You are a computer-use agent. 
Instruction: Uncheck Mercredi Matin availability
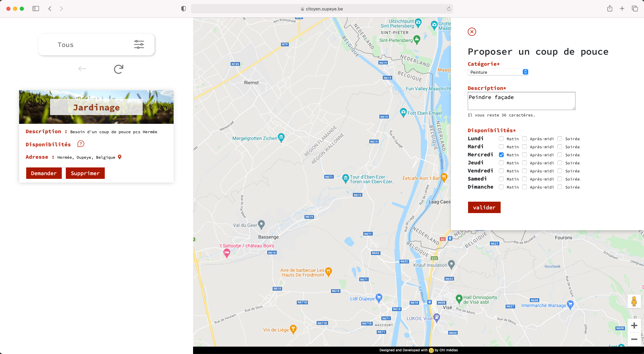(x=501, y=155)
